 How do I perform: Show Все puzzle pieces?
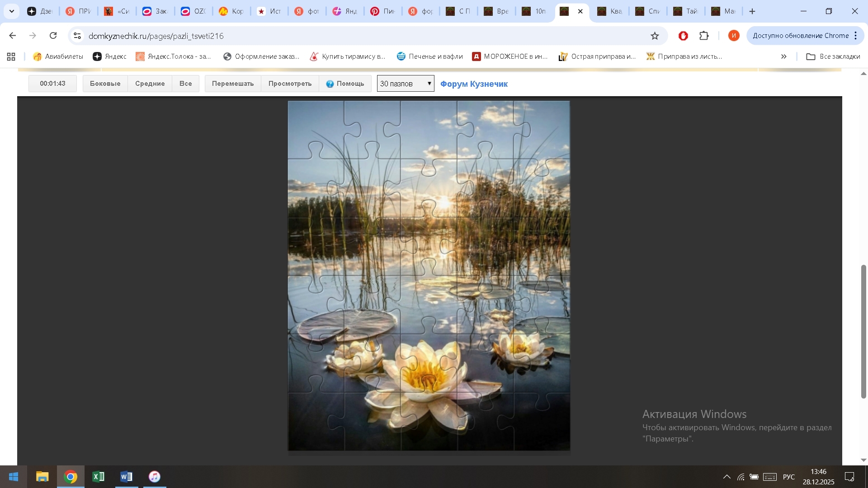(x=185, y=84)
